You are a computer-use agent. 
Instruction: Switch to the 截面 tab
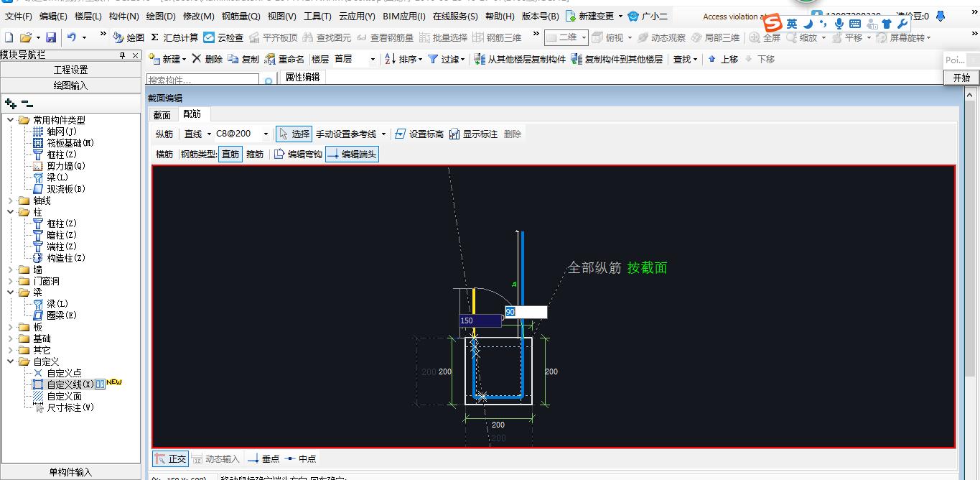[x=162, y=115]
